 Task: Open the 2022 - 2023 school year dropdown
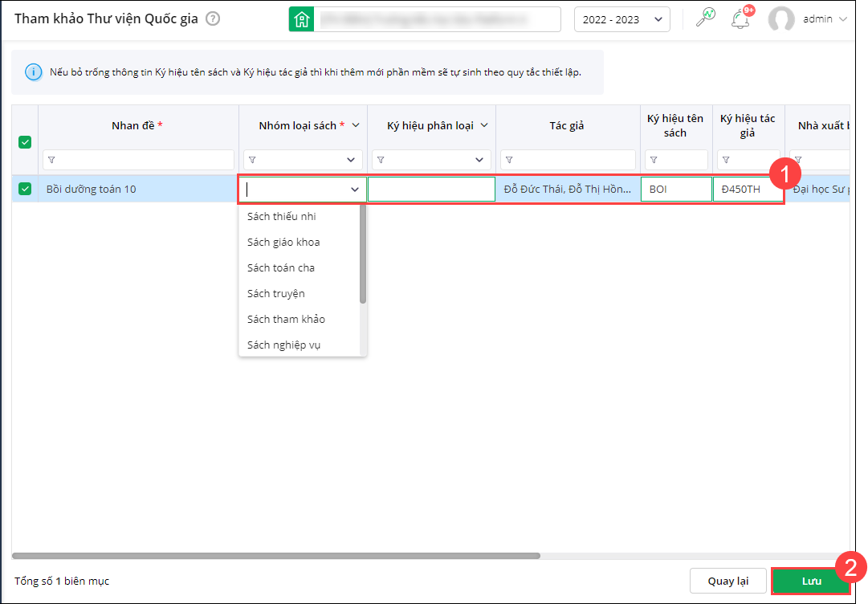621,19
